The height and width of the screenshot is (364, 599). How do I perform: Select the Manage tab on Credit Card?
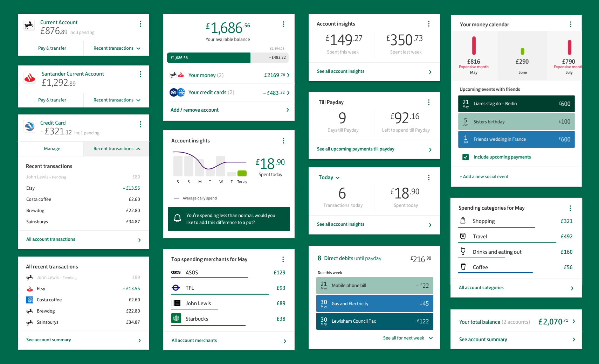[x=52, y=149]
